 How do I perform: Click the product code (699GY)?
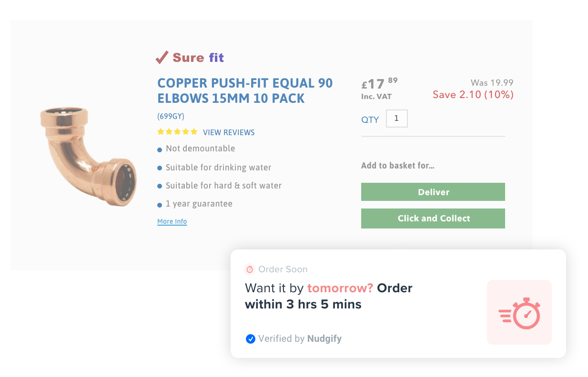[x=171, y=116]
